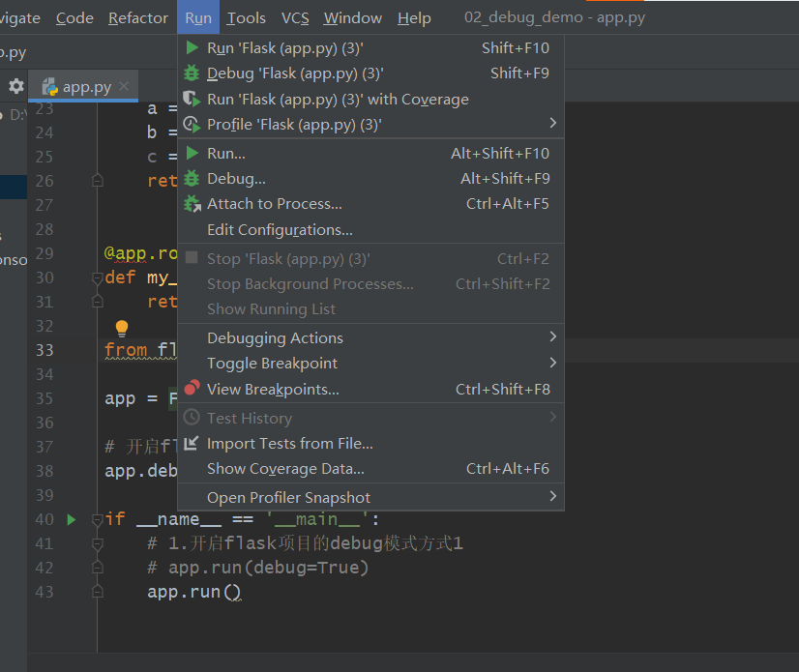The height and width of the screenshot is (672, 799).
Task: Click the if __name__ == '__main__' line
Action: coord(242,519)
